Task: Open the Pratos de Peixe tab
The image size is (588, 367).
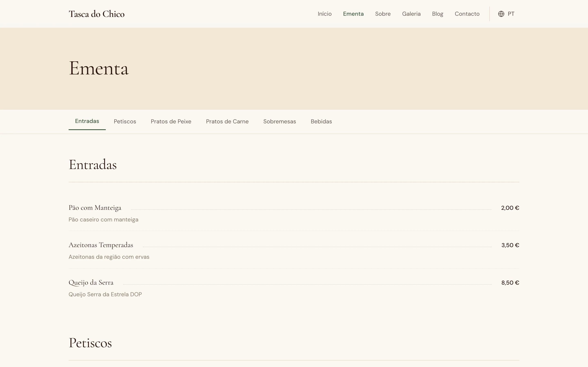Action: pyautogui.click(x=171, y=121)
